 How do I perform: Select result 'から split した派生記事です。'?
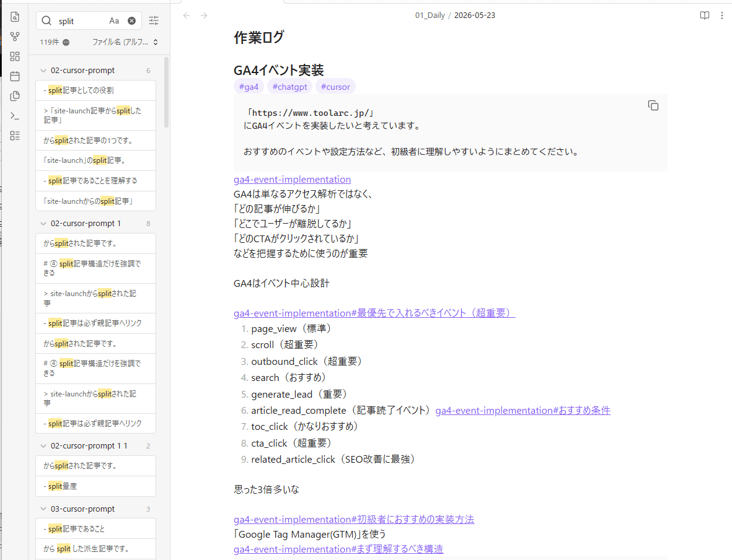[x=95, y=549]
